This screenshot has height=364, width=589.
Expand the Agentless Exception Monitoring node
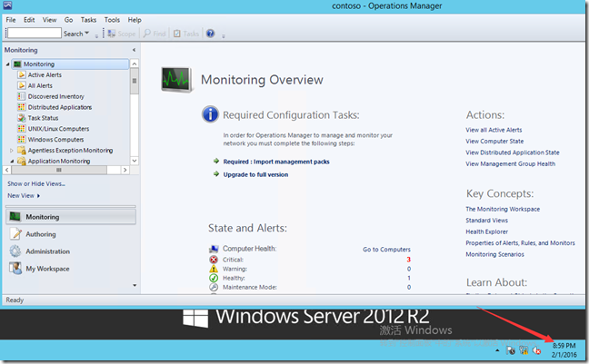[11, 150]
